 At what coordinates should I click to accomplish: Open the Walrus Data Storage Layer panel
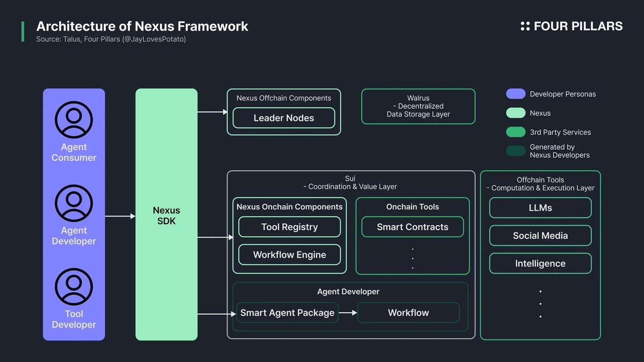coord(418,106)
